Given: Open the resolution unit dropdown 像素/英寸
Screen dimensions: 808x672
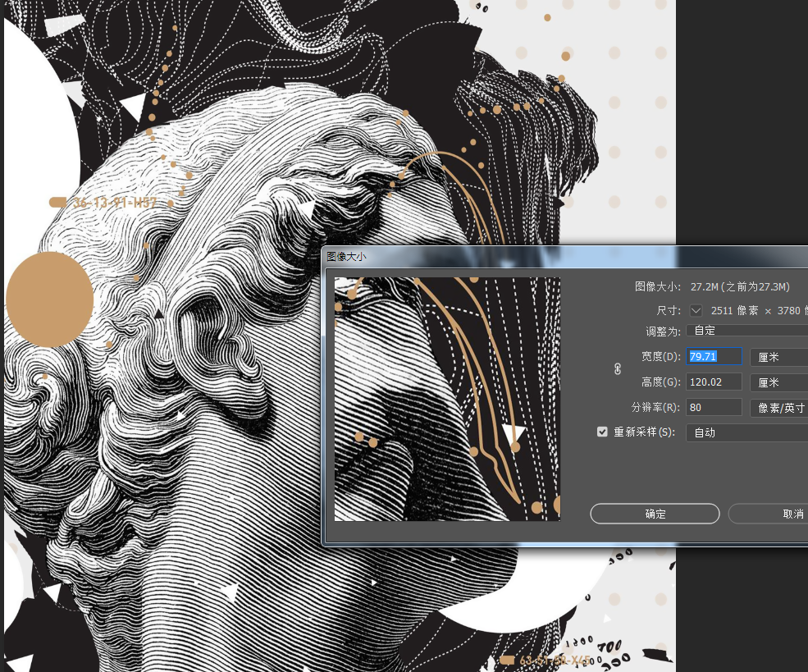Looking at the screenshot, I should click(779, 408).
